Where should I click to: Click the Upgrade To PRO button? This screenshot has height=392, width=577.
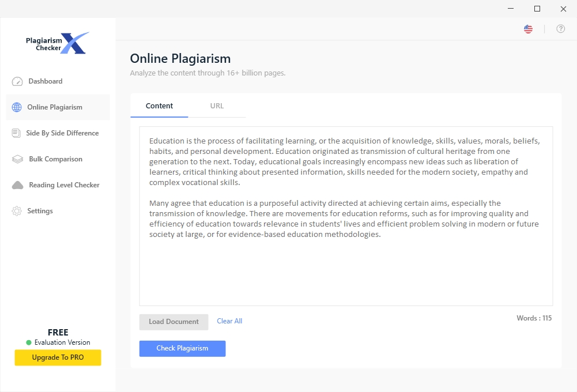click(x=58, y=357)
